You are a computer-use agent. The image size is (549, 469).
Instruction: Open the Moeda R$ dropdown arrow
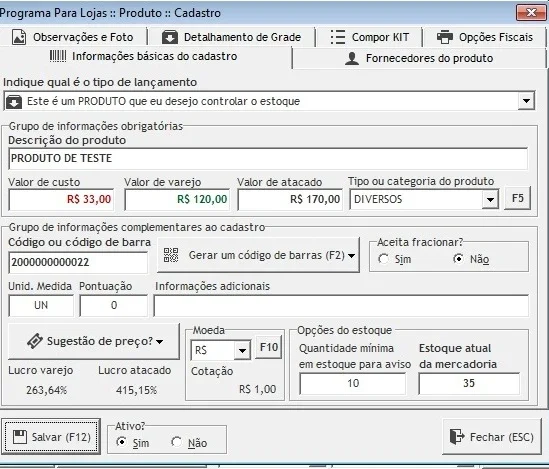(242, 350)
